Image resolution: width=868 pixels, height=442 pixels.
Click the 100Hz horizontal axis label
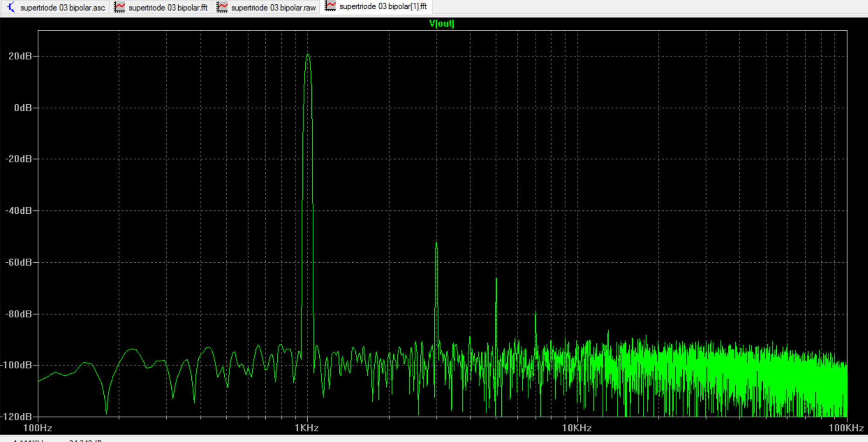click(x=38, y=428)
